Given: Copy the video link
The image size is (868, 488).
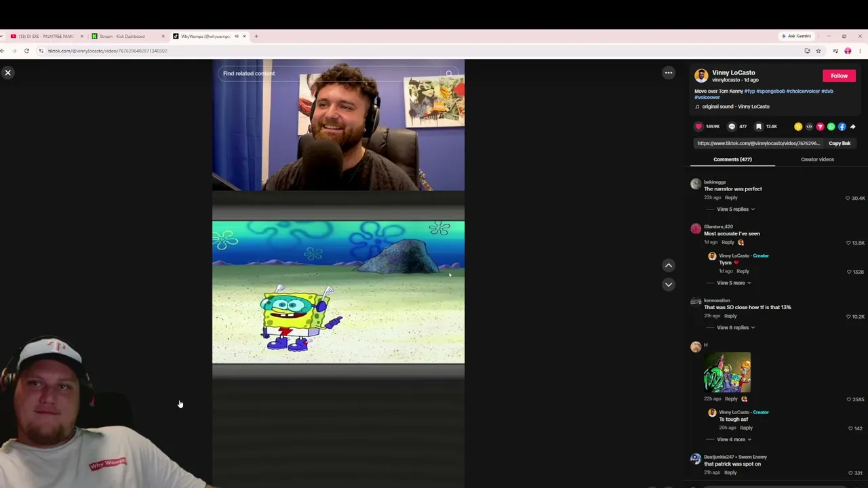Looking at the screenshot, I should tap(840, 144).
